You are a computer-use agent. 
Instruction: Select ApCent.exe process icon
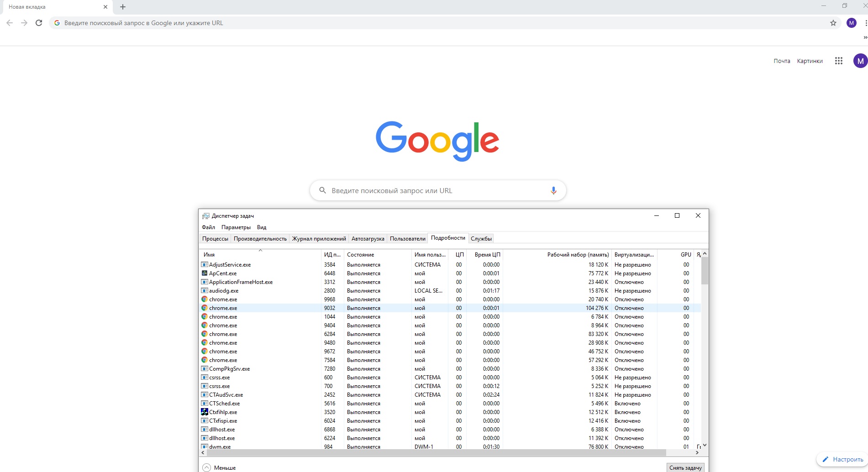point(205,273)
